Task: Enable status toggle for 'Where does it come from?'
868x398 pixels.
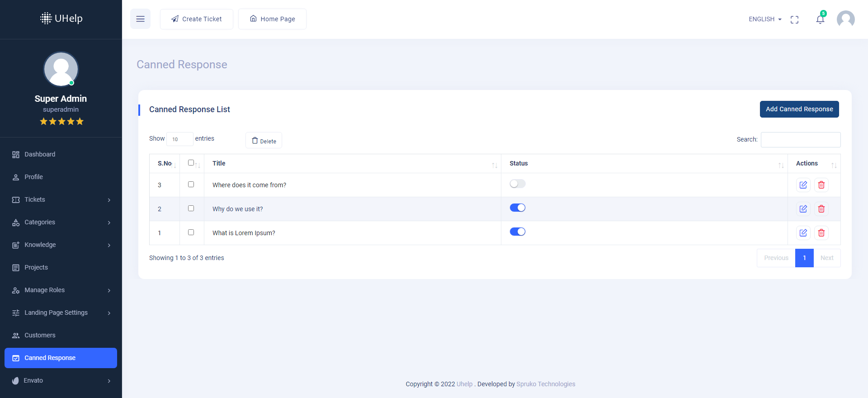Action: pyautogui.click(x=517, y=184)
